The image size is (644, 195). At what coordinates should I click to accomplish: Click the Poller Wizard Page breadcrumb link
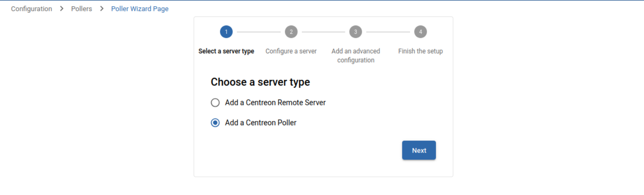click(x=140, y=9)
